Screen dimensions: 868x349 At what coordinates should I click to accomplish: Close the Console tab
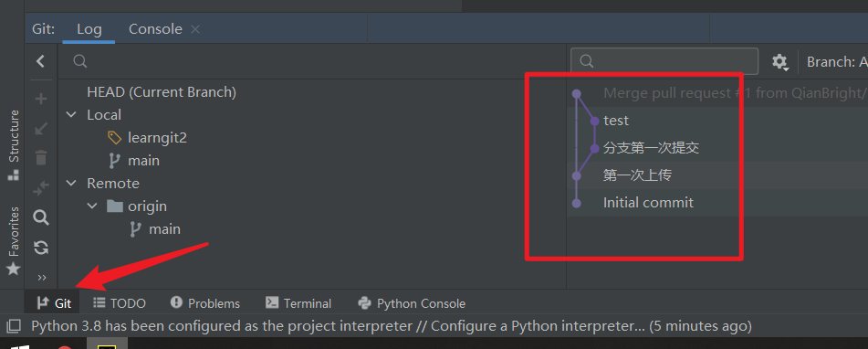click(194, 29)
